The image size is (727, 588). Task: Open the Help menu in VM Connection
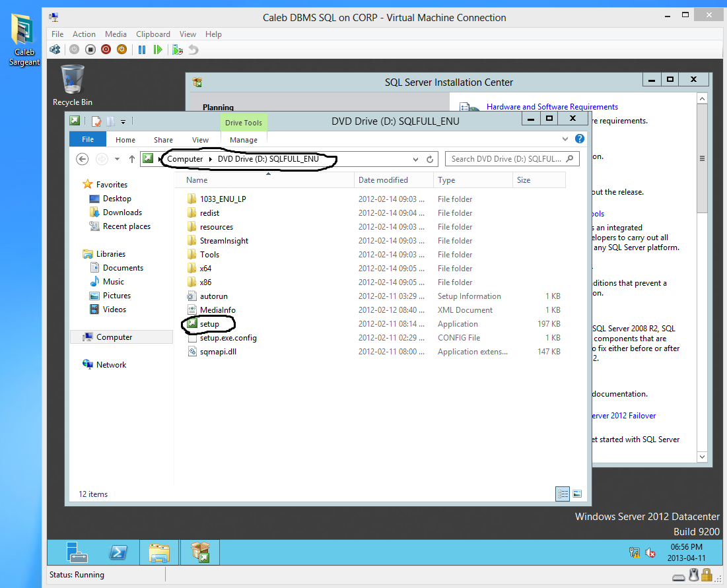(213, 34)
